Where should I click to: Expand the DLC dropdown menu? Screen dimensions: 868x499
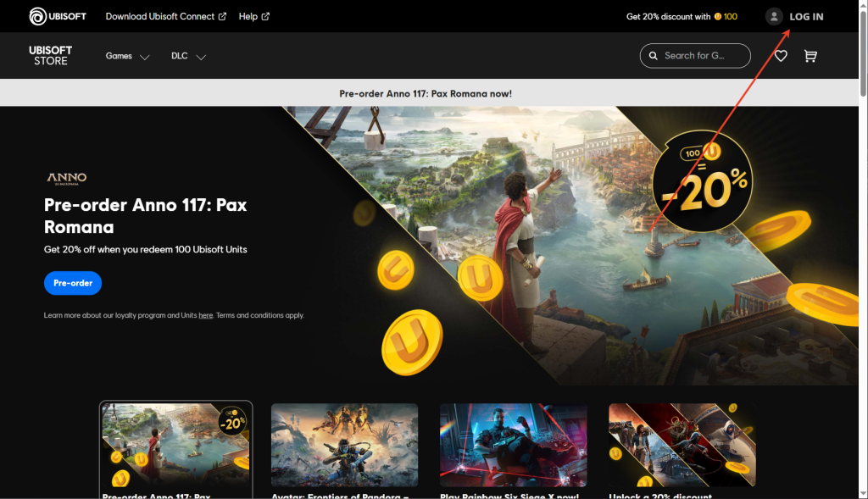[x=188, y=56]
